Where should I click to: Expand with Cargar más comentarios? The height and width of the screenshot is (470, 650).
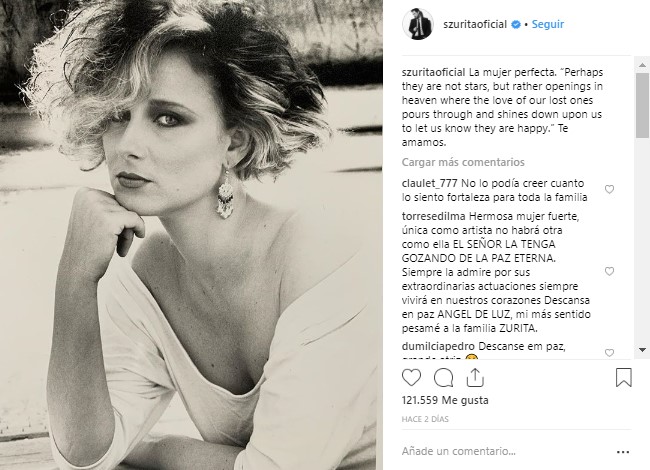click(461, 162)
